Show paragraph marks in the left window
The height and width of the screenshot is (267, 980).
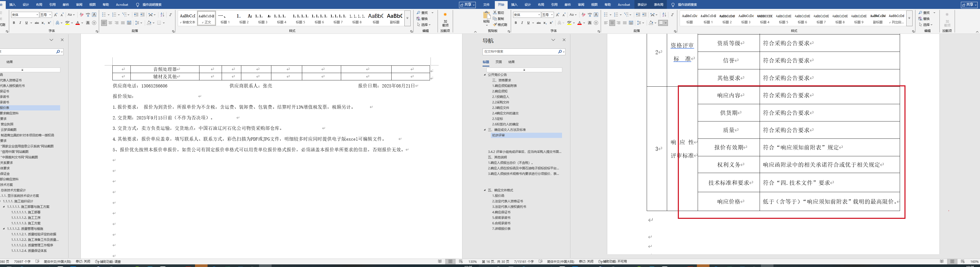pyautogui.click(x=170, y=15)
